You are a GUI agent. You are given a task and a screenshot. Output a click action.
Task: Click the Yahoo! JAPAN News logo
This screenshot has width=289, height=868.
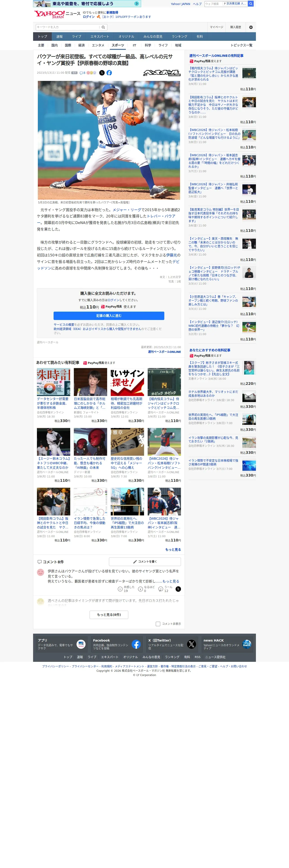pyautogui.click(x=57, y=14)
